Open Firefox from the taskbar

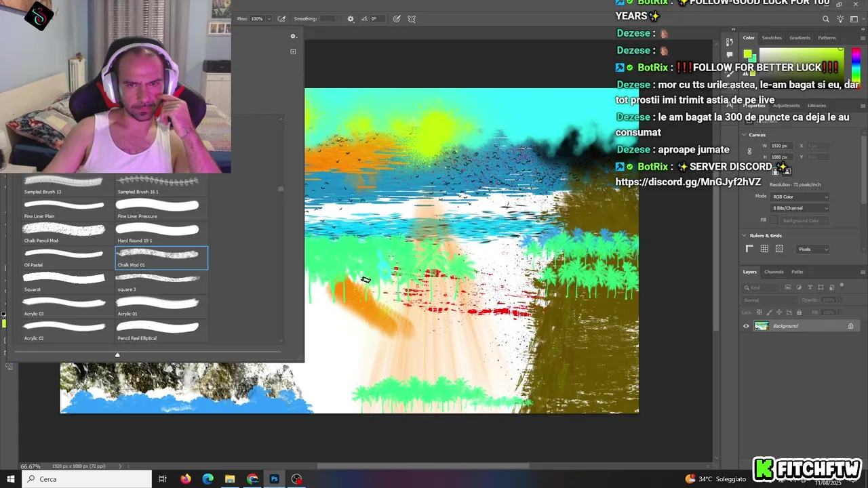pos(185,479)
